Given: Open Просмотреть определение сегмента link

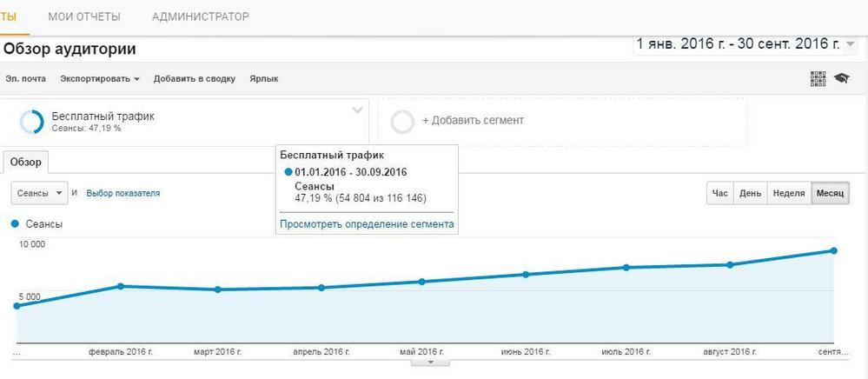Looking at the screenshot, I should pyautogui.click(x=367, y=224).
